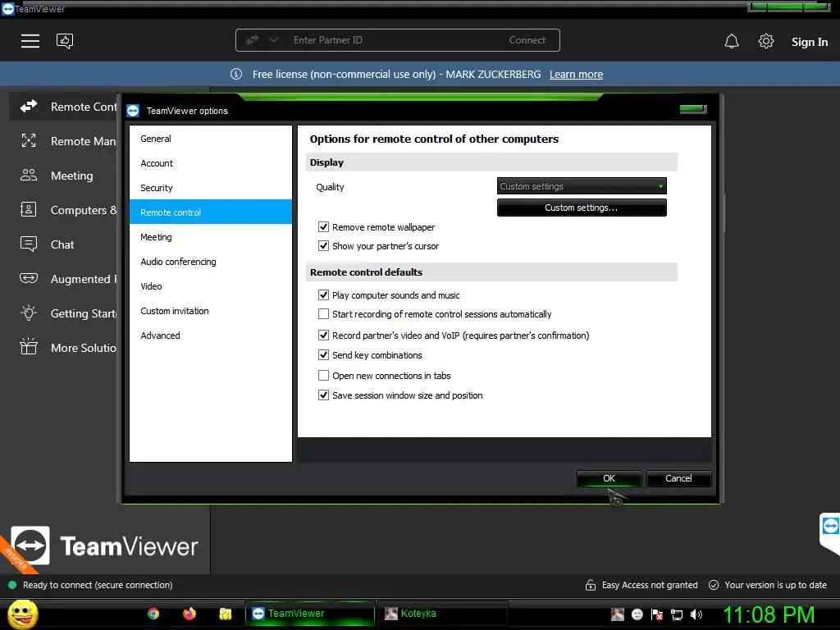Image resolution: width=840 pixels, height=630 pixels.
Task: Click the volume speaker tray icon
Action: coord(696,614)
